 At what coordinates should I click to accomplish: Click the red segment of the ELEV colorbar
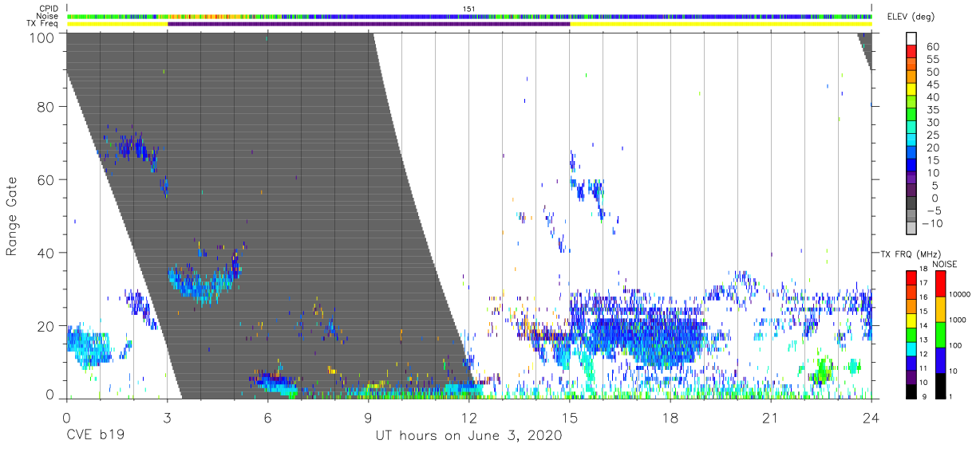[x=911, y=53]
